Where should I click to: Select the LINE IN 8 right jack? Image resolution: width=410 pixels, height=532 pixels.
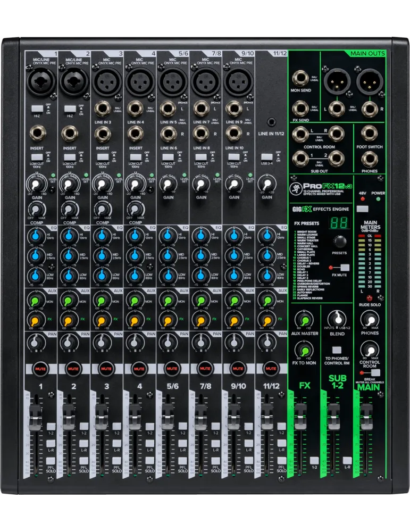(x=202, y=134)
